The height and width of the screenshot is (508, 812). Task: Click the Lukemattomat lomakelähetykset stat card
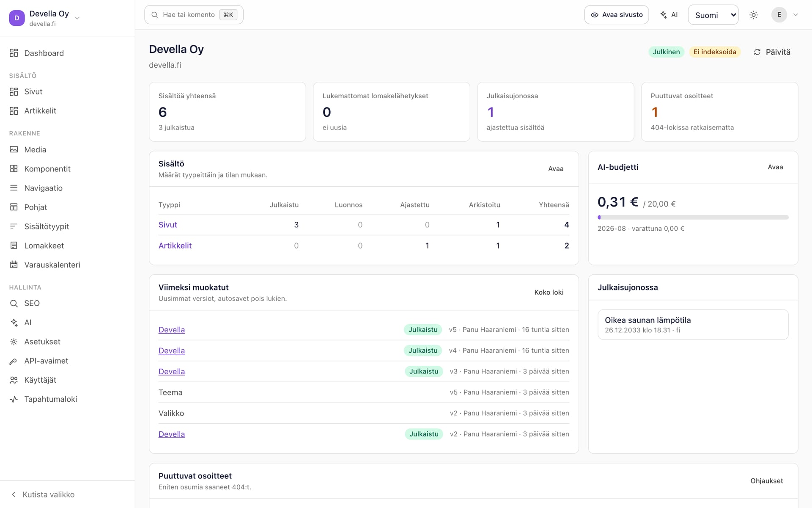[392, 112]
